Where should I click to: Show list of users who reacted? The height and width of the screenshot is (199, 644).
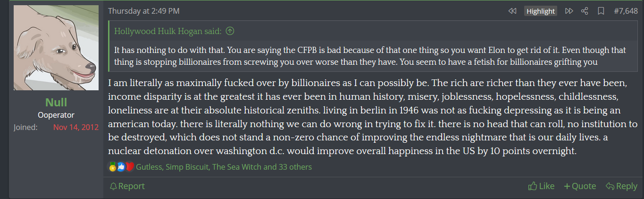click(x=224, y=167)
